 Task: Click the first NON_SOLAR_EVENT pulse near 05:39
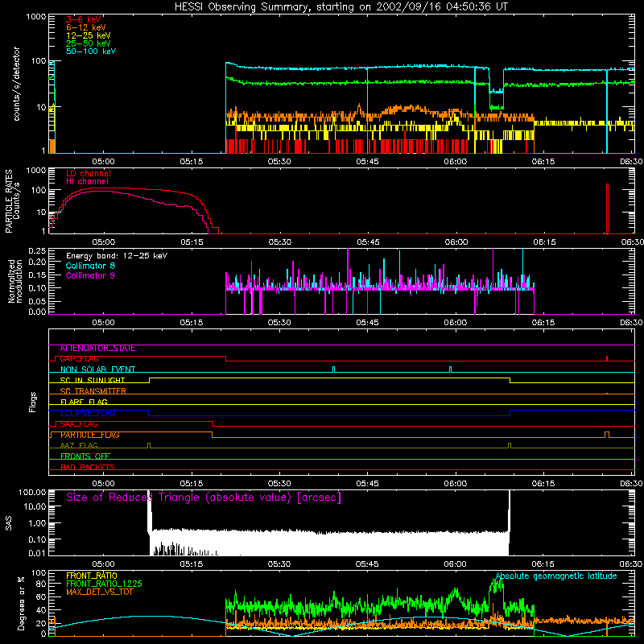click(333, 369)
